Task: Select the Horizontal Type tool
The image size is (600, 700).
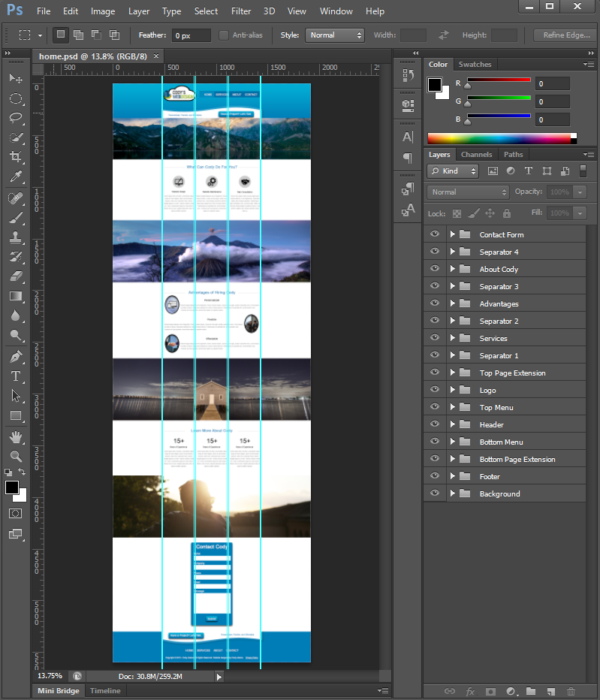Action: [x=15, y=376]
